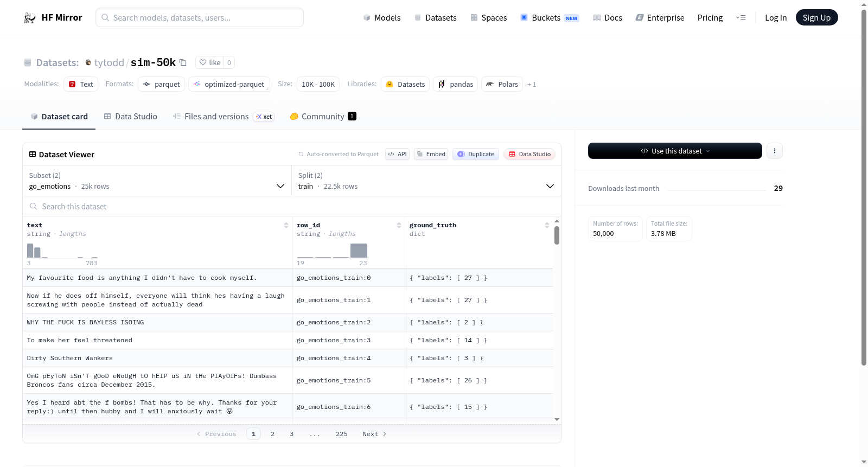Select the 10K - 100K size tag
This screenshot has width=868, height=467.
coord(318,84)
